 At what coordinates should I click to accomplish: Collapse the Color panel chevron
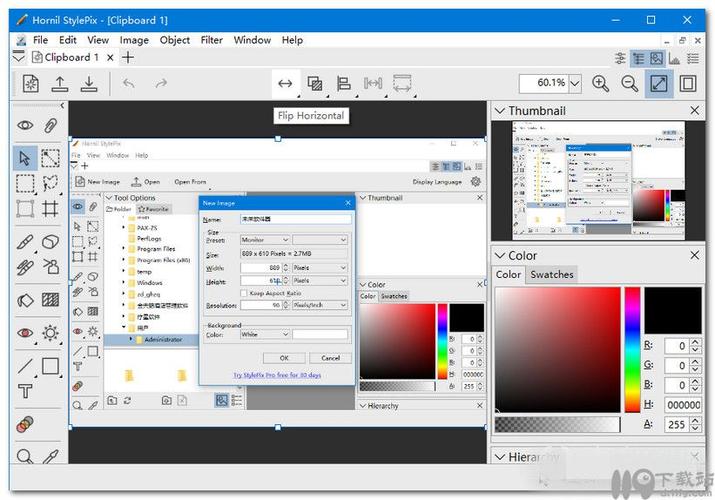click(x=500, y=256)
